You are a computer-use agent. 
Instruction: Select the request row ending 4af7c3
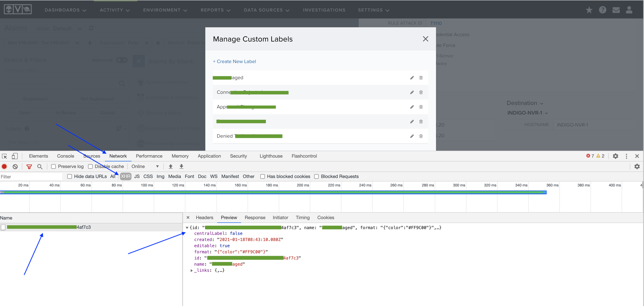(x=91, y=228)
